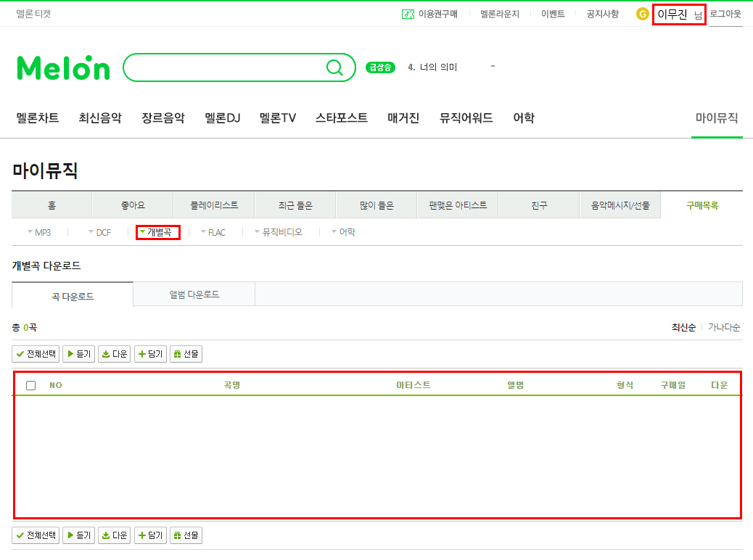Click the Melon logo

63,67
